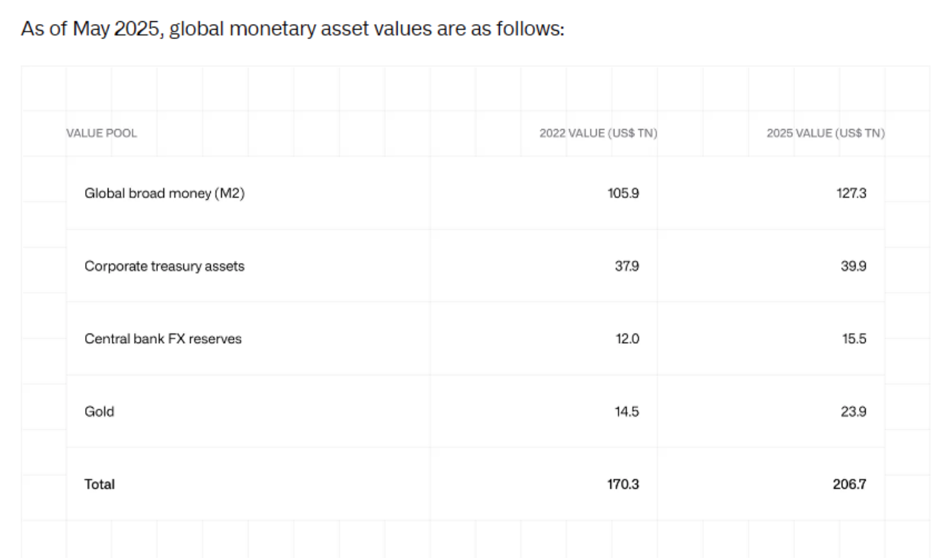Click the 23.9 Gold 2025 value
This screenshot has height=560, width=931.
(853, 412)
